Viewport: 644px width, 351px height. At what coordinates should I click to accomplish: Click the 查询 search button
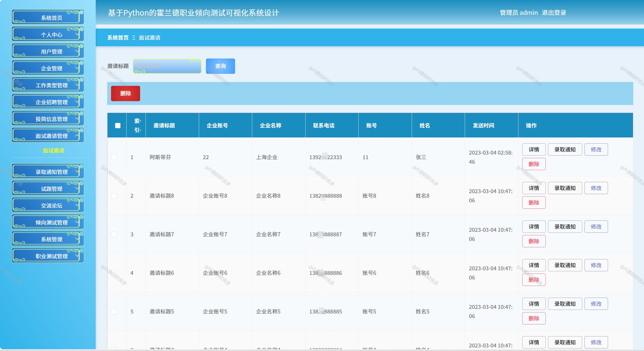(x=220, y=66)
